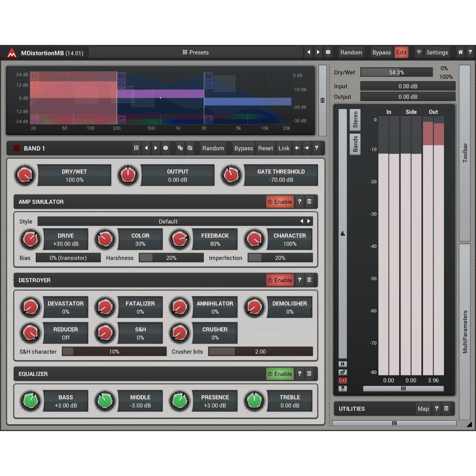This screenshot has height=476, width=476.
Task: Click Band 1 Reset button
Action: (265, 148)
